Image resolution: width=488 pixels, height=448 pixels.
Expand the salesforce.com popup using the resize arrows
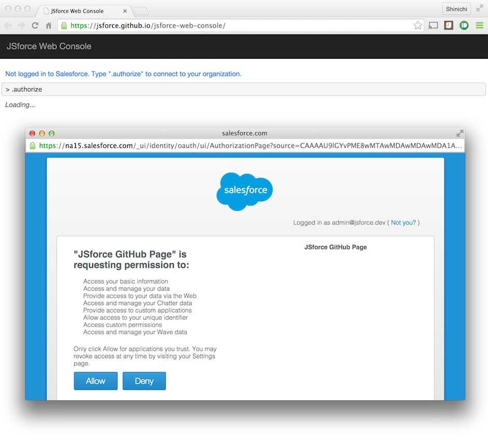coord(459,133)
